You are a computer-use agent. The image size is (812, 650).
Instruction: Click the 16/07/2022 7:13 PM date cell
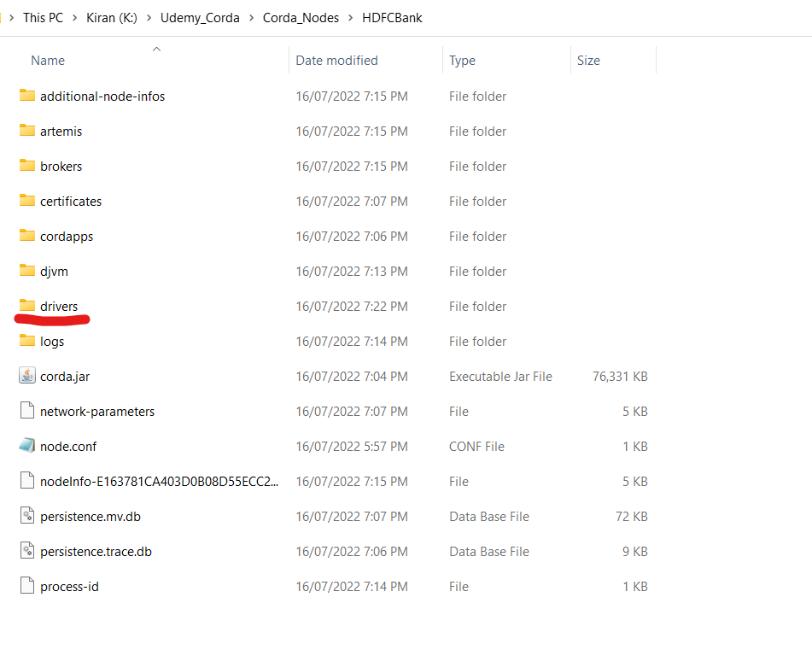pos(352,272)
